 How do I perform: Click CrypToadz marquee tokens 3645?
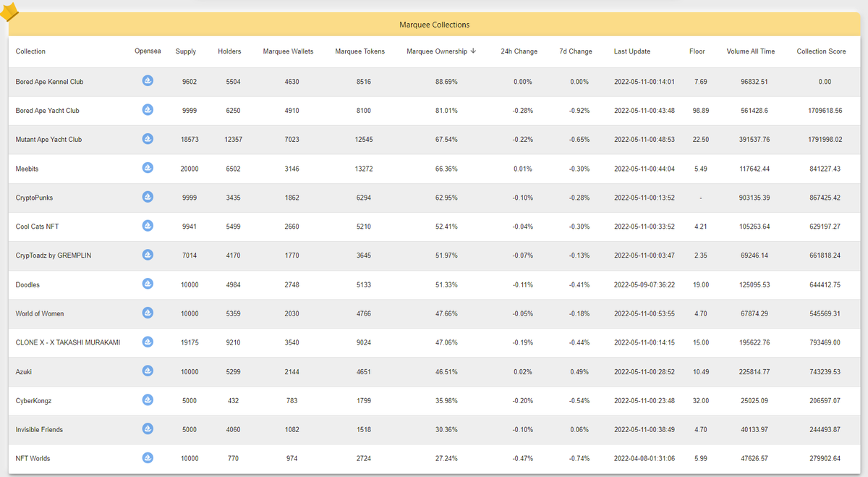[364, 256]
